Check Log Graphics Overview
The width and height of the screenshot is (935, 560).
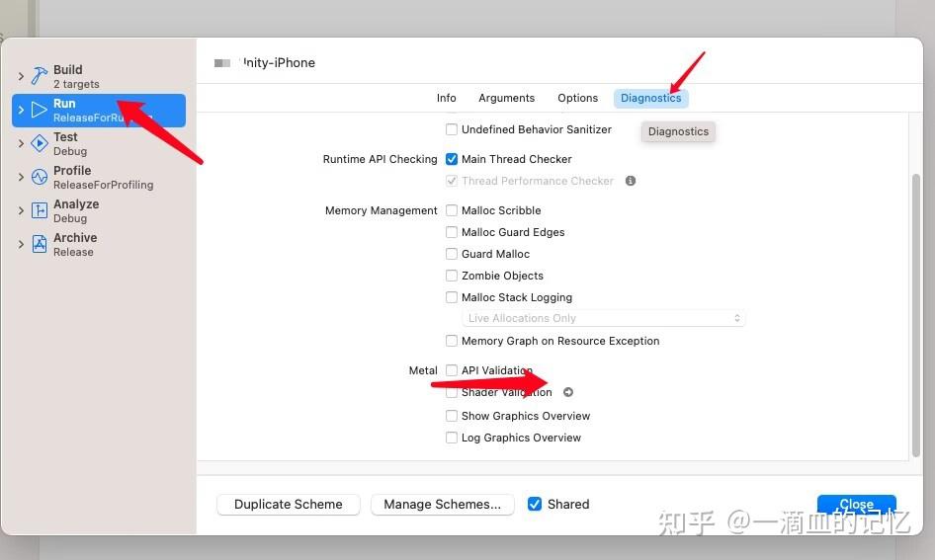click(x=452, y=438)
